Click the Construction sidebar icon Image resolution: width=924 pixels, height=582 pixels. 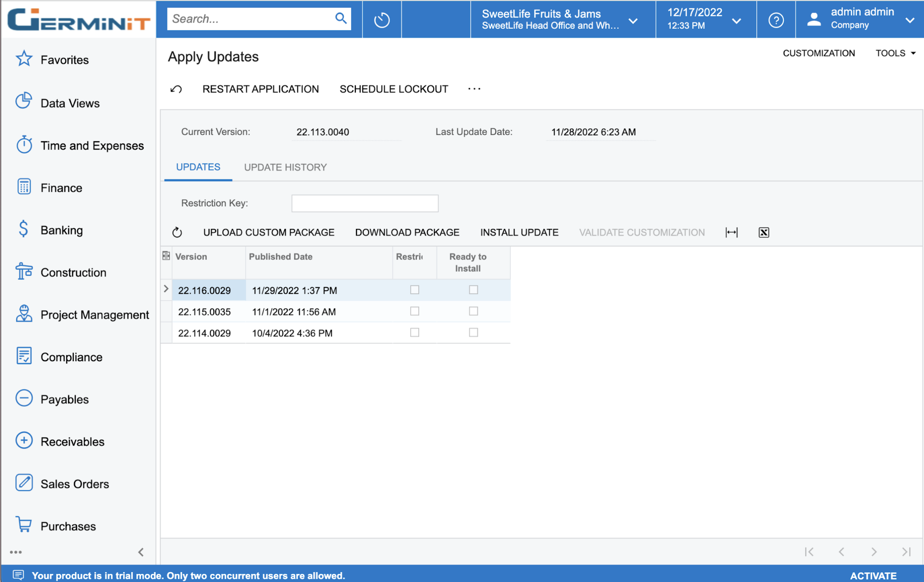[x=23, y=271]
